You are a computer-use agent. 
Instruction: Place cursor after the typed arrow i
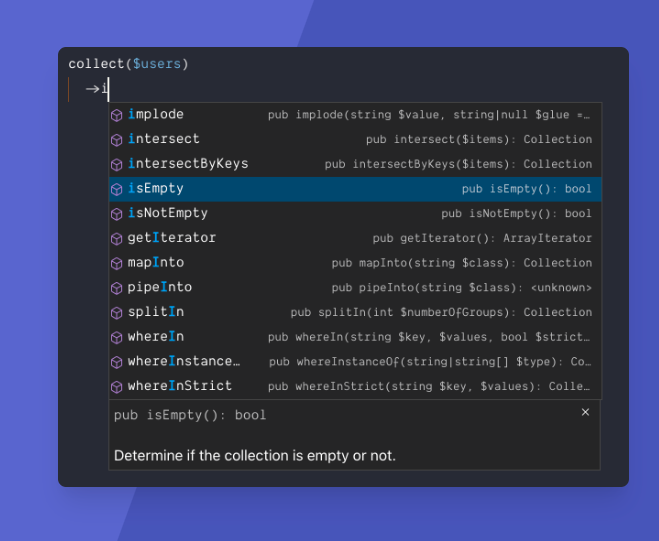(x=108, y=89)
